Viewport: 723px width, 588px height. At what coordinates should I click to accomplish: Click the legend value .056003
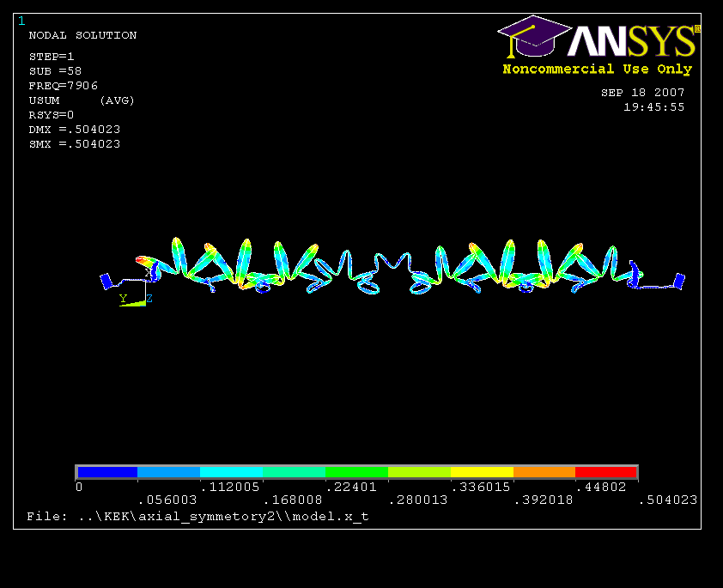pos(167,500)
